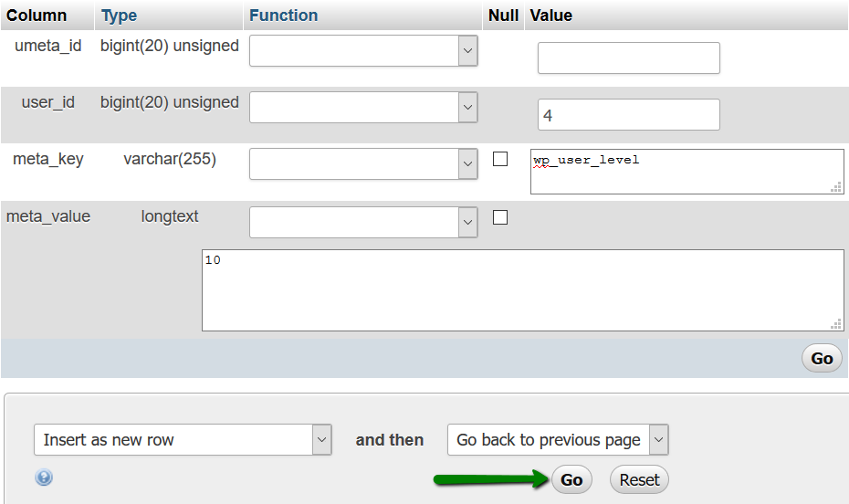Image resolution: width=849 pixels, height=504 pixels.
Task: Focus the umeta_id value field
Action: (629, 58)
